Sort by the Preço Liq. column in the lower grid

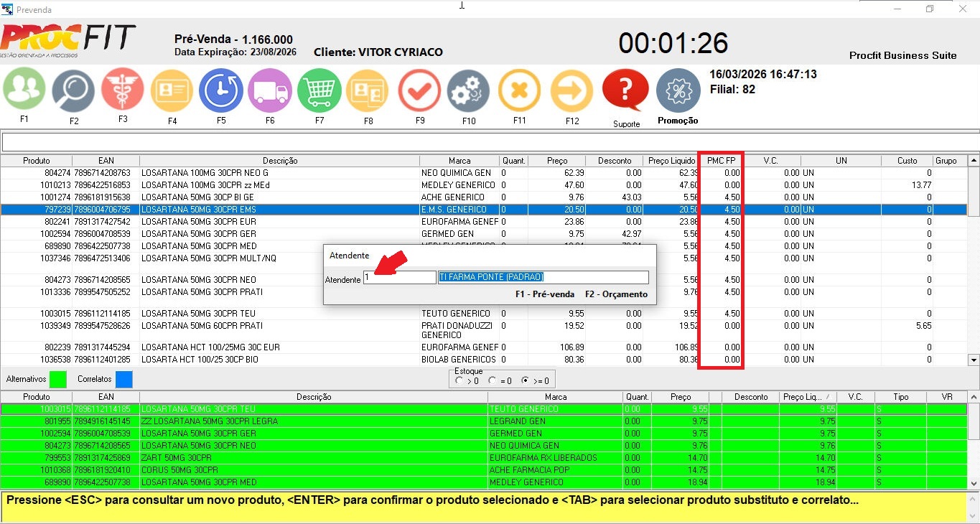coord(804,397)
